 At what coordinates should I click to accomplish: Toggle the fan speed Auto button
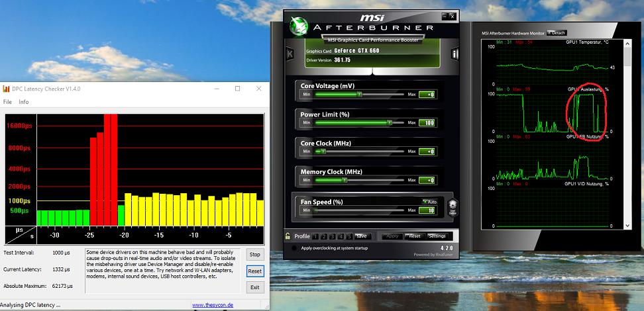click(430, 202)
